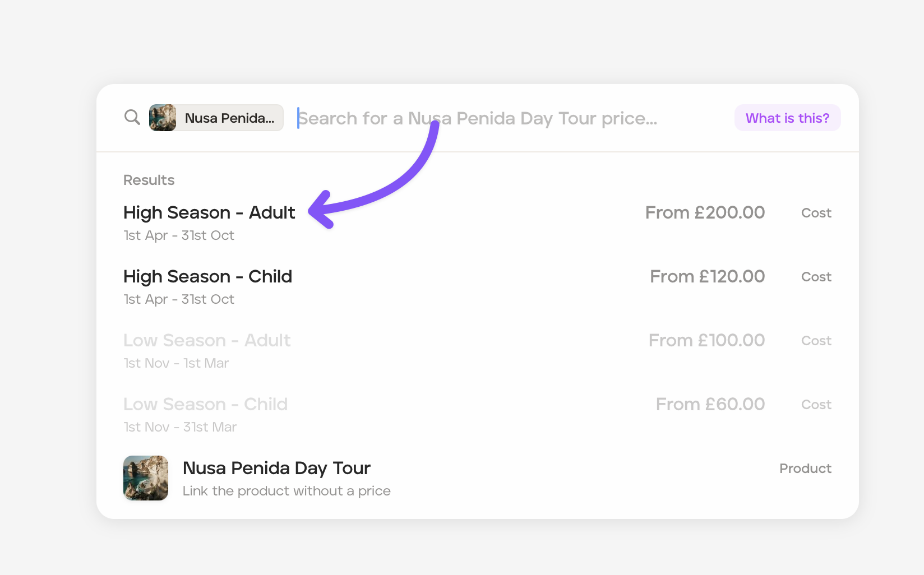Click the 1st Nov - 31st Mar date range
924x575 pixels.
[180, 427]
